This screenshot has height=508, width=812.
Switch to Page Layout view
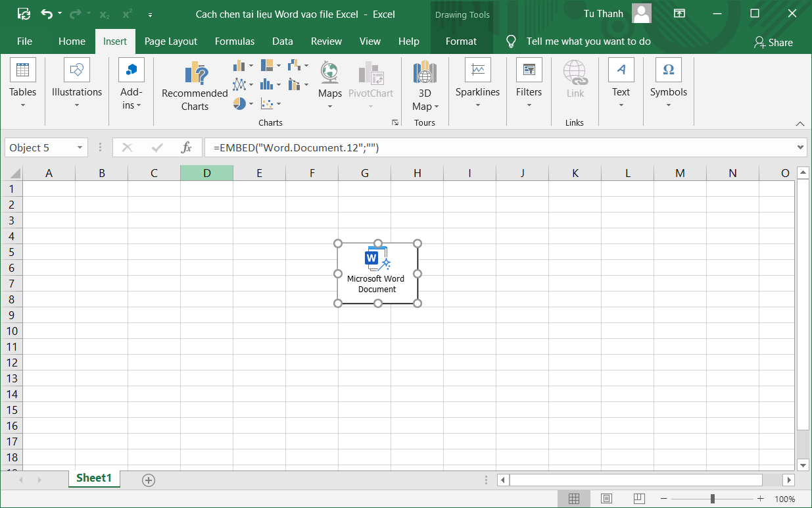(x=606, y=499)
